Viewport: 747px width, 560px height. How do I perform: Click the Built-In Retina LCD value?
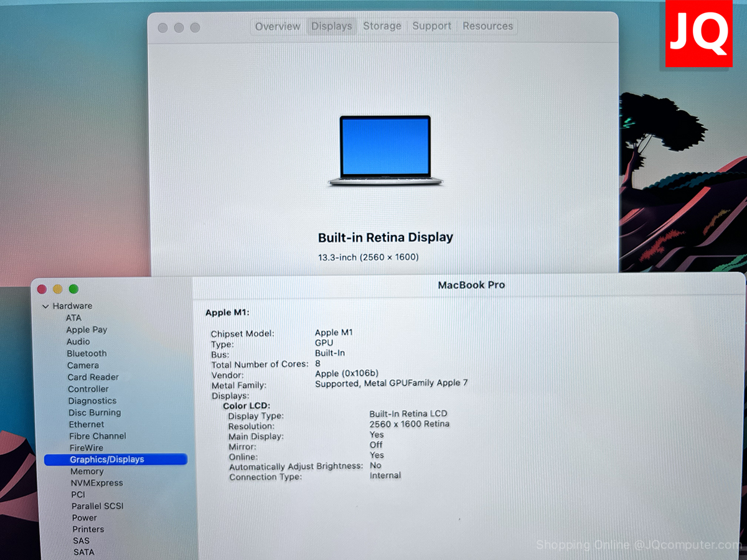tap(408, 413)
